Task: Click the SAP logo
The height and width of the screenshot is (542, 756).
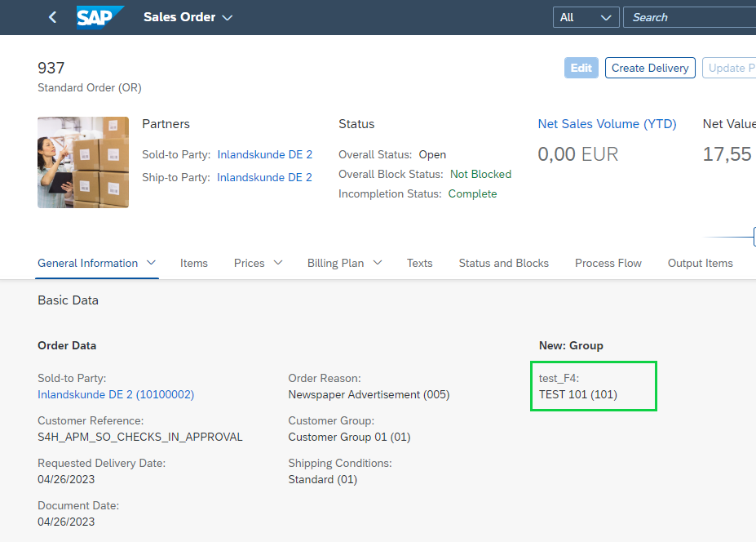Action: pyautogui.click(x=99, y=17)
